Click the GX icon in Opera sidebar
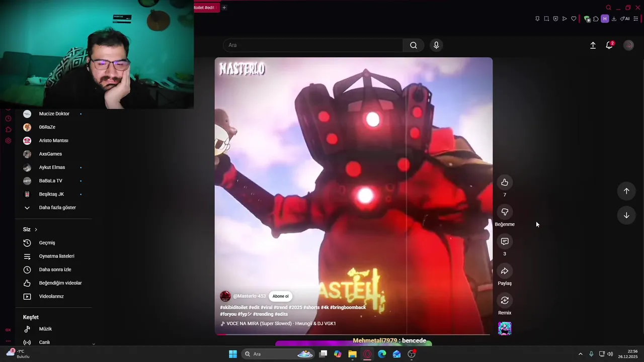644x362 pixels. tap(8, 330)
